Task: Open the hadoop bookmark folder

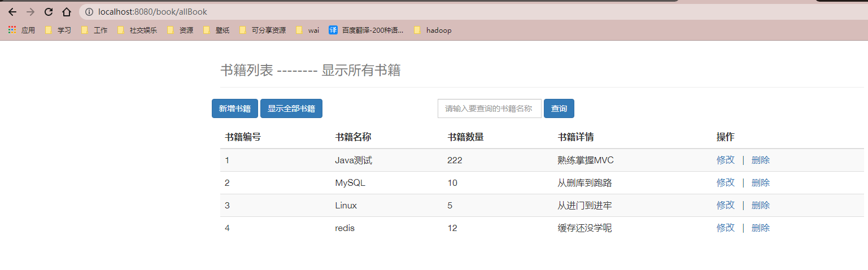Action: pyautogui.click(x=433, y=31)
